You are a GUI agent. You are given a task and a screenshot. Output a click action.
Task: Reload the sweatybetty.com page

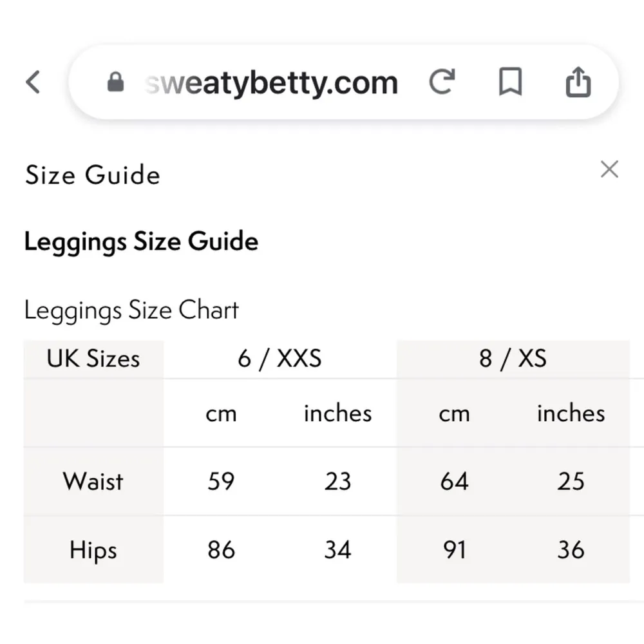tap(442, 82)
